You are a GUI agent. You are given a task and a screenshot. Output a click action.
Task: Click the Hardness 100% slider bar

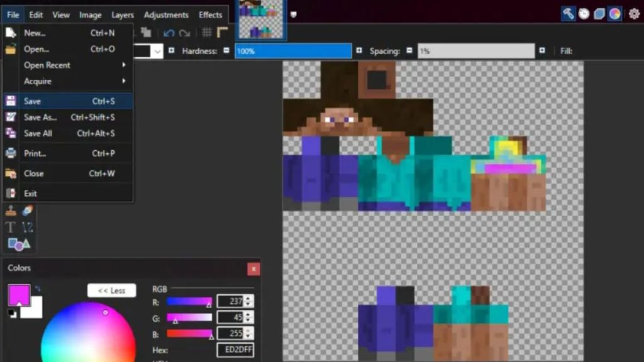(x=293, y=51)
